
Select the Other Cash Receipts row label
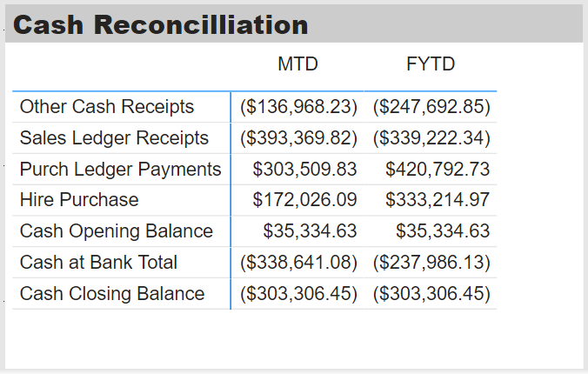point(107,106)
